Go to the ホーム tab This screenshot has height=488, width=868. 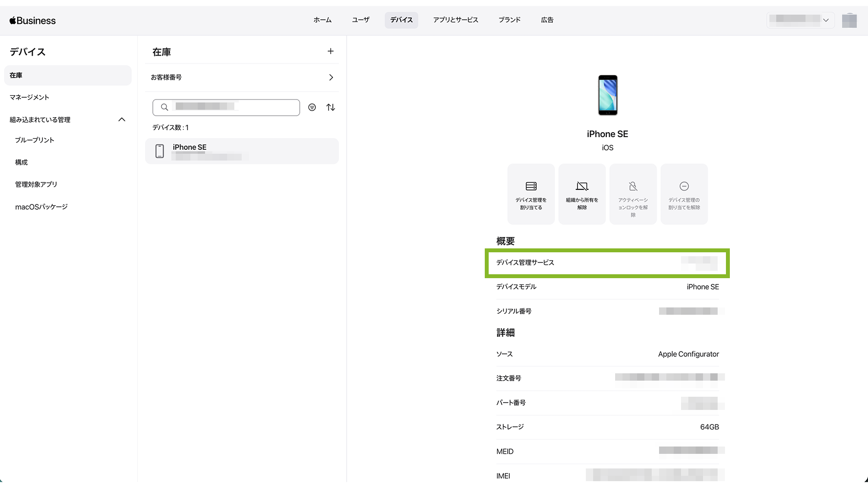coord(322,20)
